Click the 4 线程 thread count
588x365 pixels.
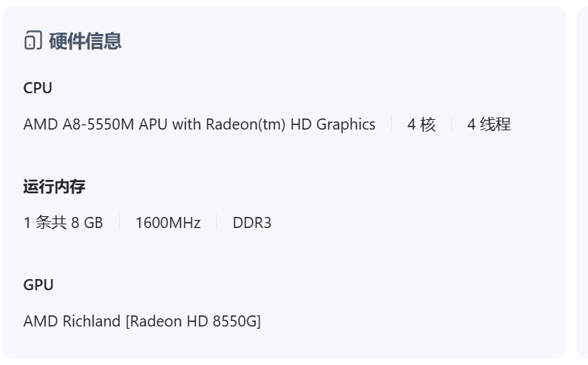coord(489,124)
